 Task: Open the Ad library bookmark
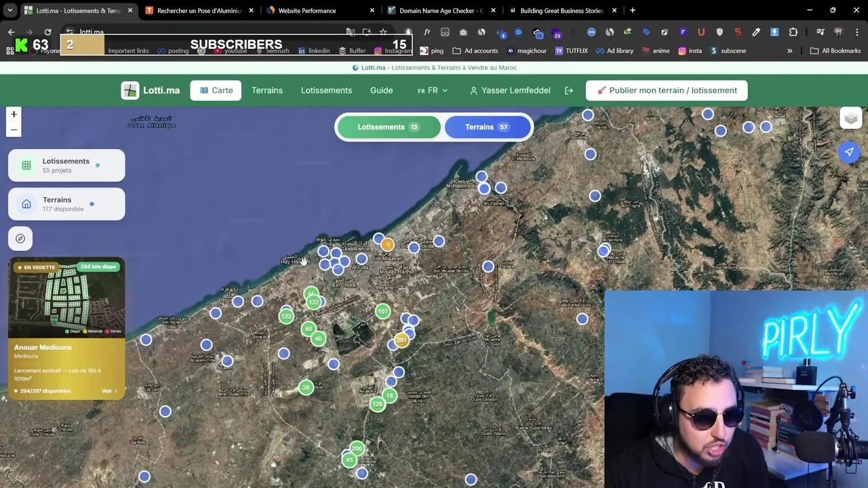(x=614, y=51)
